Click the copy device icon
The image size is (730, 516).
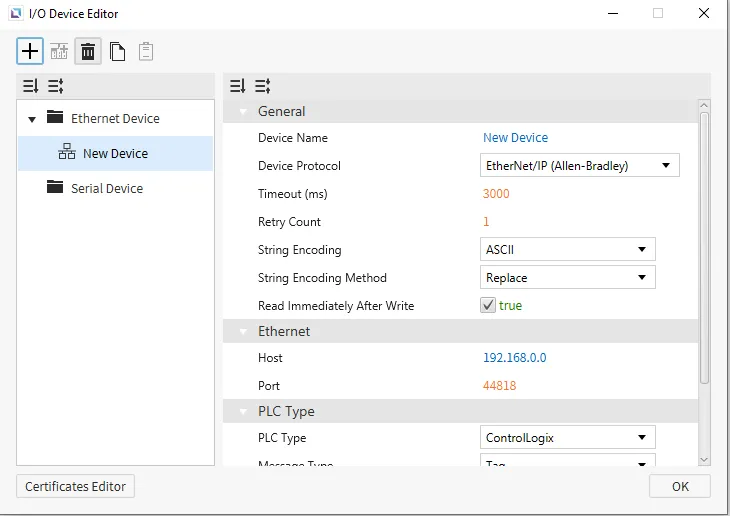coord(118,51)
